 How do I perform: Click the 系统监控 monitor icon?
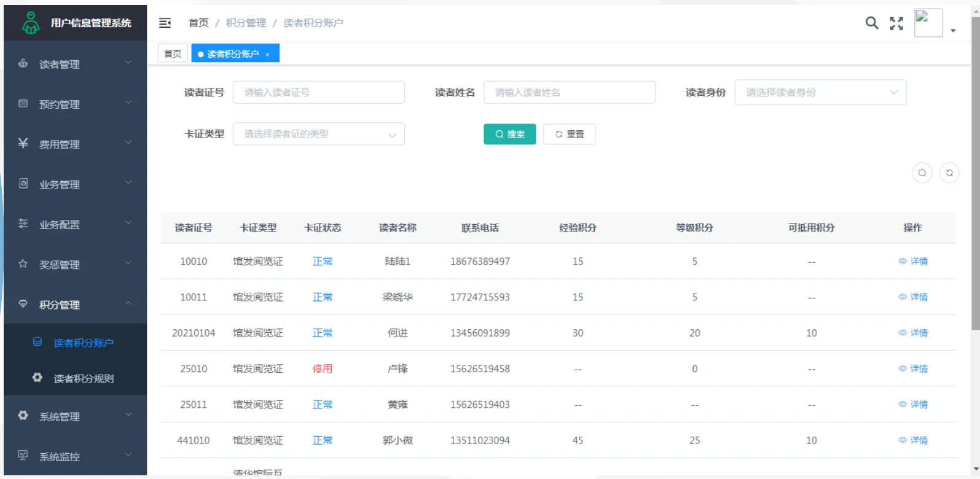23,455
